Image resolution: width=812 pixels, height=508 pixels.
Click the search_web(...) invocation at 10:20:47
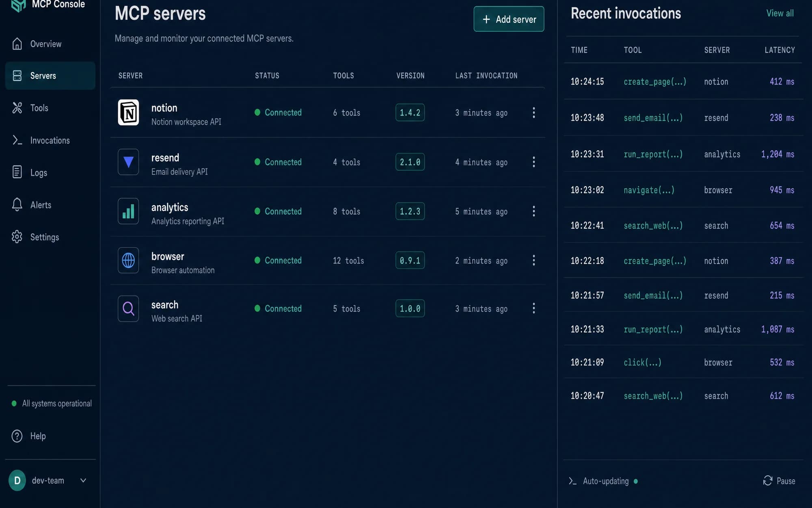click(x=653, y=396)
